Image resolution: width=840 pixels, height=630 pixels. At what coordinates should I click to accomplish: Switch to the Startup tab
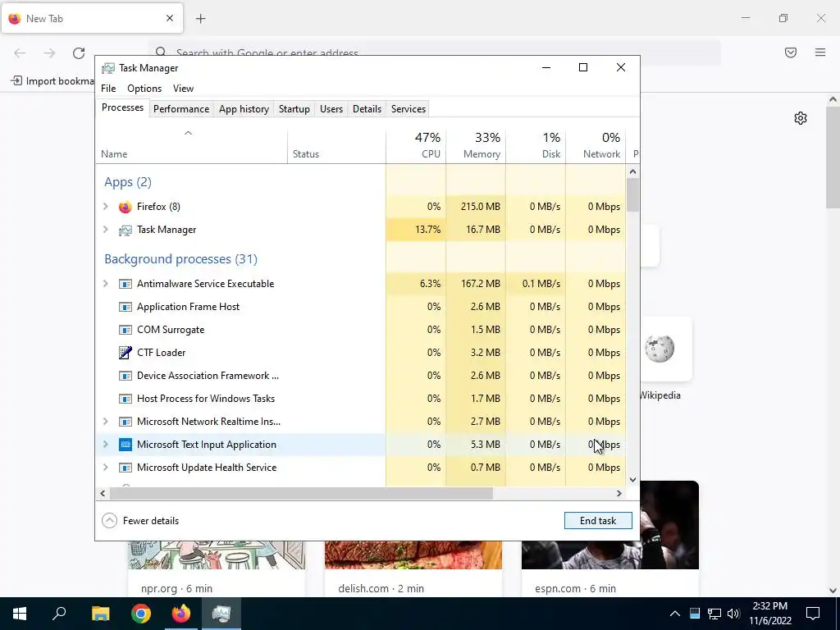[294, 109]
